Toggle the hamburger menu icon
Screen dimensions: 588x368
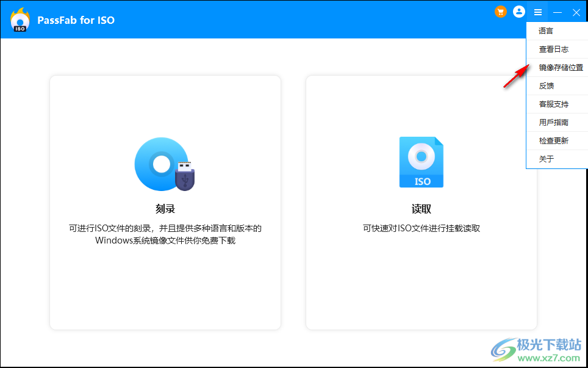[538, 12]
